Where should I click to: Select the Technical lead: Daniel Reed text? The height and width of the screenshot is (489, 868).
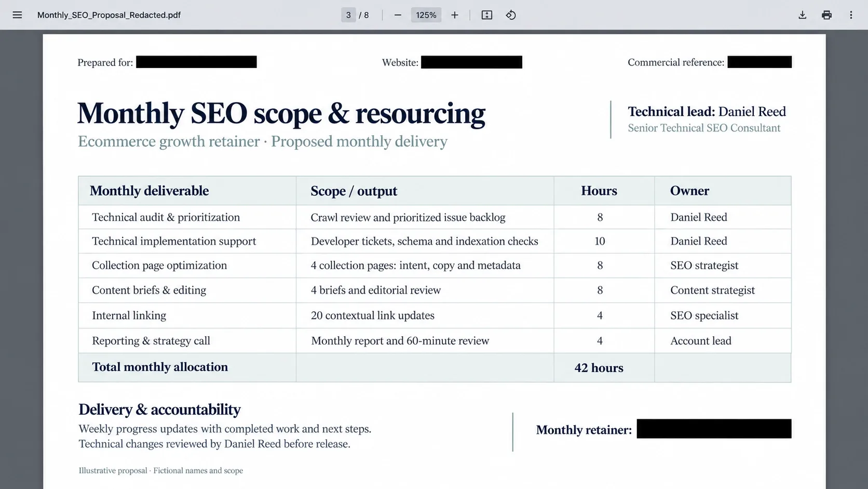tap(707, 112)
